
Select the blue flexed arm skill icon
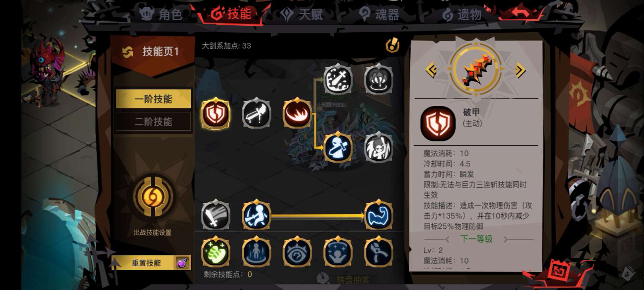[378, 216]
